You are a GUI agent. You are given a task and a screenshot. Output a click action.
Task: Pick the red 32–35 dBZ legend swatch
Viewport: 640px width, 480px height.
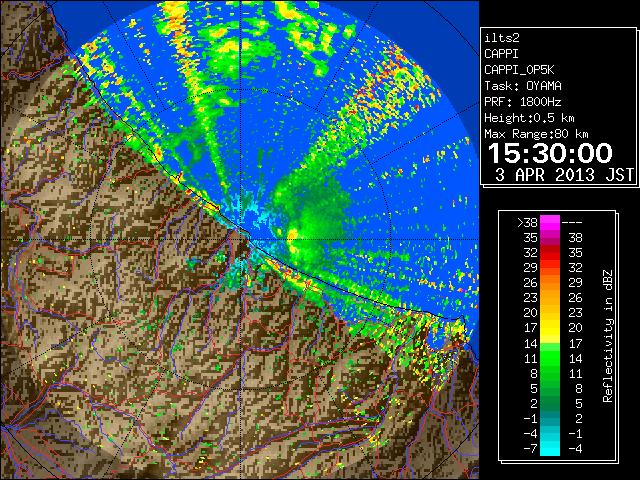[550, 253]
